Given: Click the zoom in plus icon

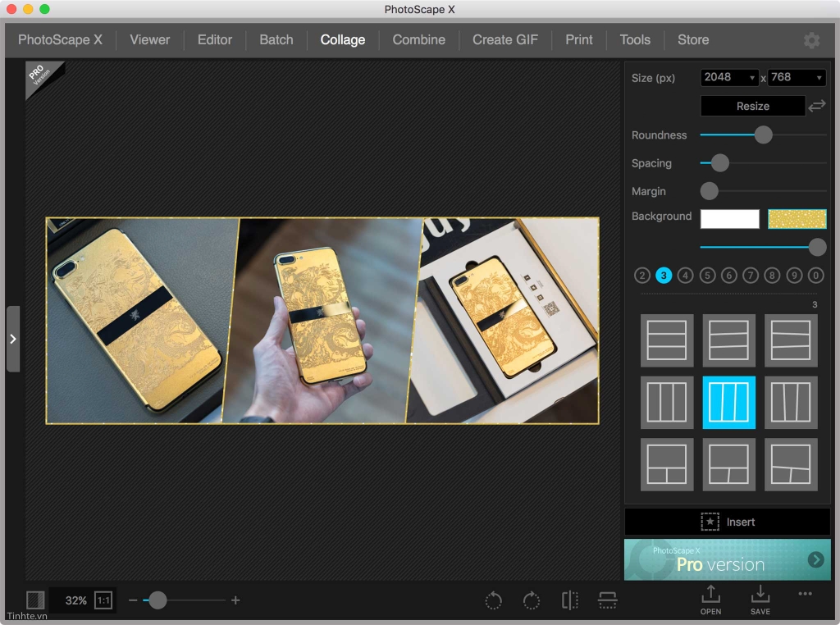Looking at the screenshot, I should pyautogui.click(x=235, y=600).
